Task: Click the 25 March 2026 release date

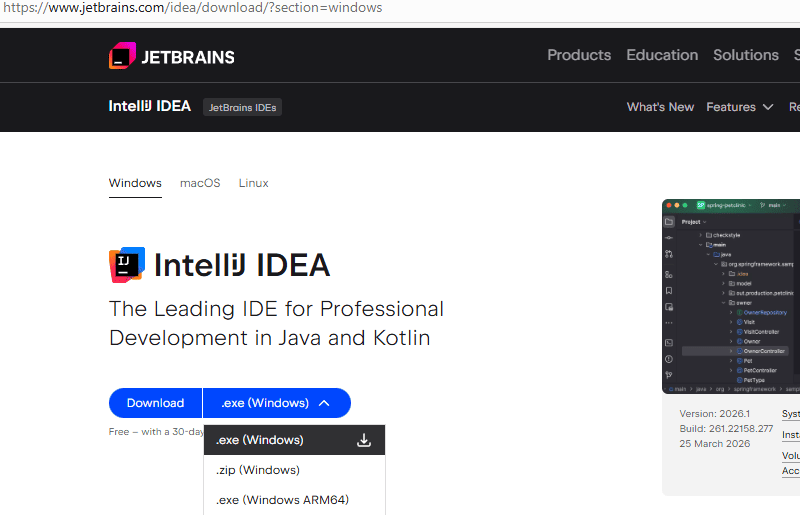Action: (x=715, y=444)
